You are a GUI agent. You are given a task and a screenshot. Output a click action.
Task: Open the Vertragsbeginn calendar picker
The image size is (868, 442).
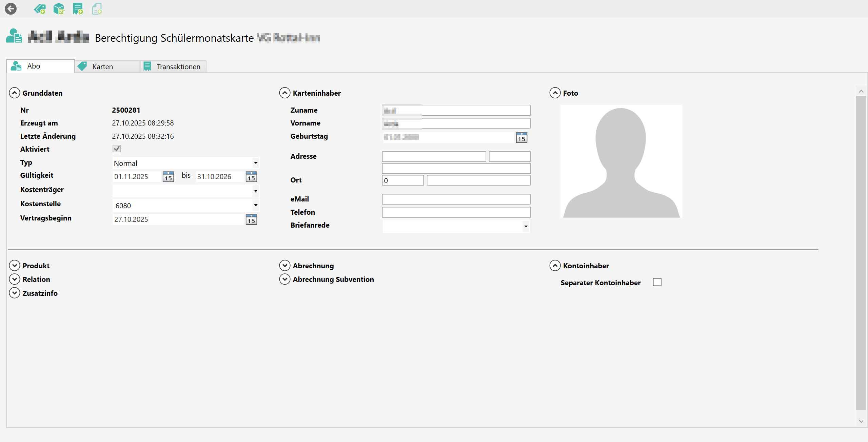point(251,219)
